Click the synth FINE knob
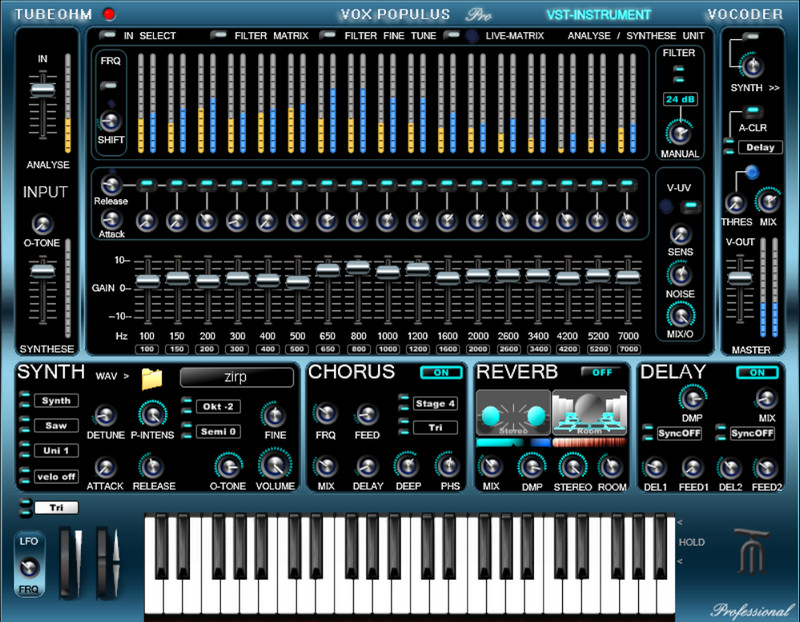Viewport: 800px width, 622px height. [x=274, y=415]
